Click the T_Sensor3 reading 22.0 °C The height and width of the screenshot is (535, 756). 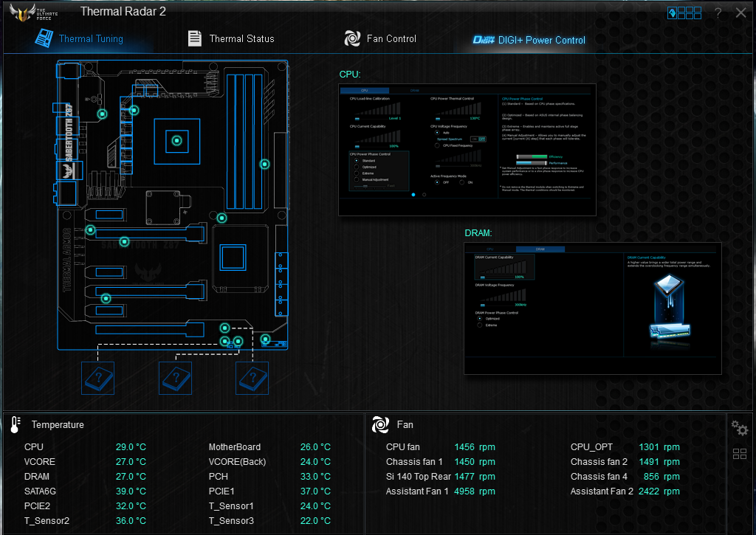pyautogui.click(x=315, y=520)
